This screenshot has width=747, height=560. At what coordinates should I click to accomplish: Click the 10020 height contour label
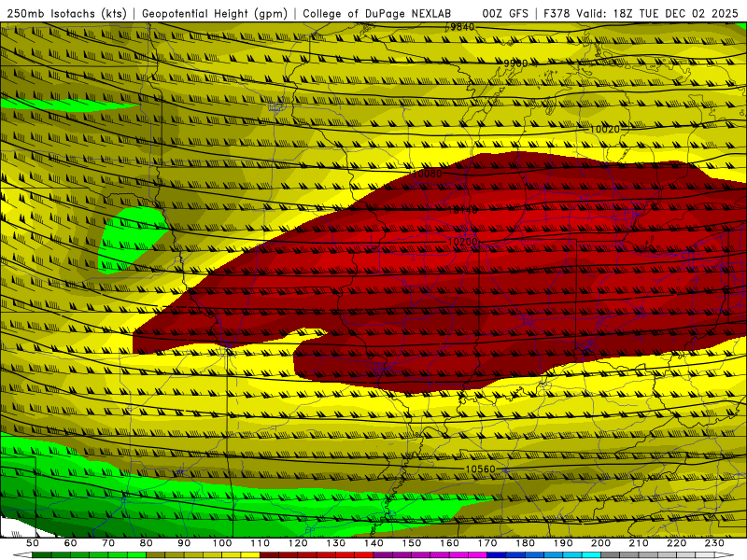[605, 129]
